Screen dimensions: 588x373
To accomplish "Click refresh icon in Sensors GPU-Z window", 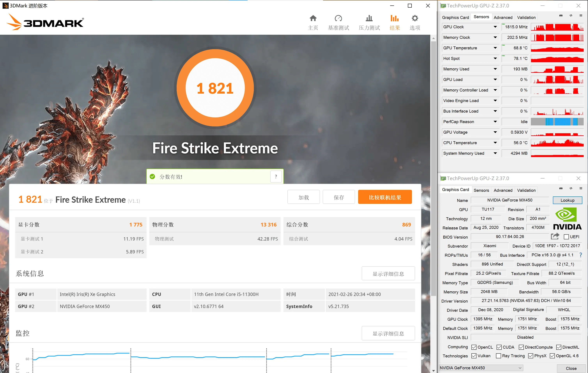I will (x=571, y=16).
